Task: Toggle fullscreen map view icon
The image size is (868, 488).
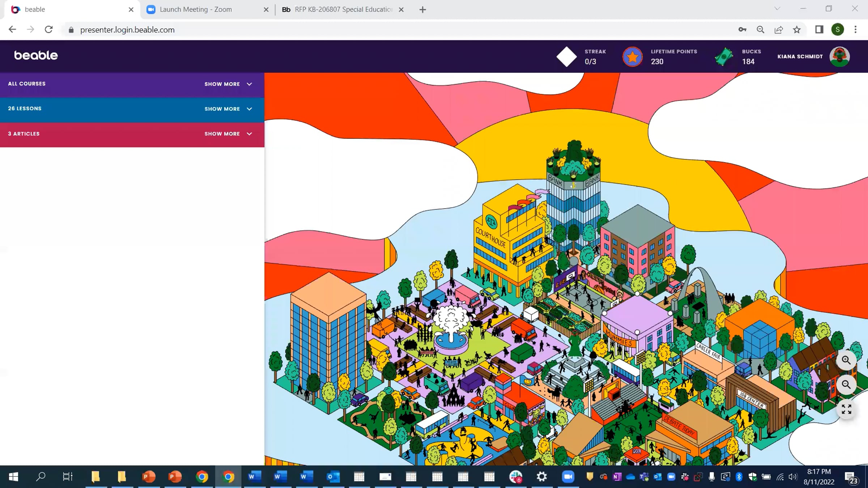Action: point(846,409)
